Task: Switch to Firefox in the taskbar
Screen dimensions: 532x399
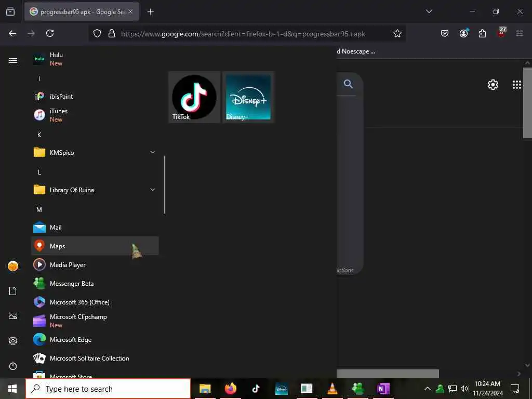Action: coord(230,389)
